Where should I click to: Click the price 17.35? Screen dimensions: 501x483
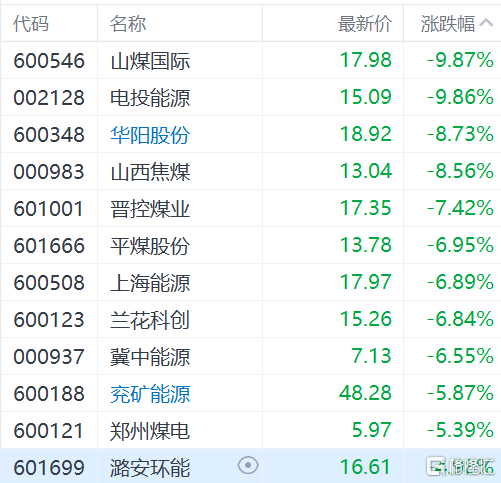[x=366, y=208]
